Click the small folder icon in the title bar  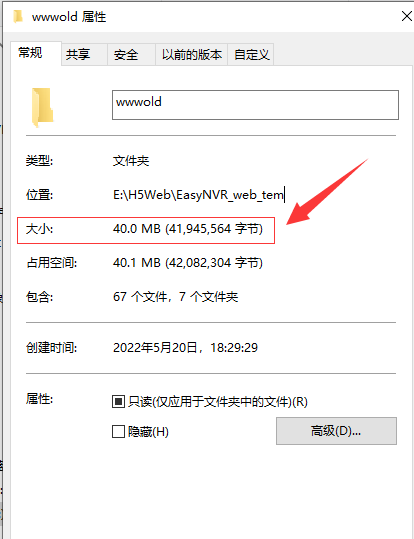tap(18, 16)
